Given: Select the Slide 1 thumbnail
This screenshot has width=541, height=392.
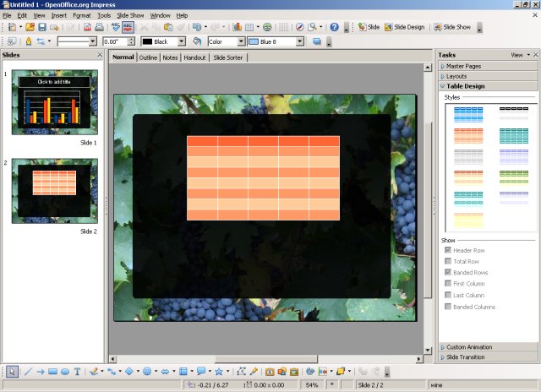Looking at the screenshot, I should click(54, 102).
